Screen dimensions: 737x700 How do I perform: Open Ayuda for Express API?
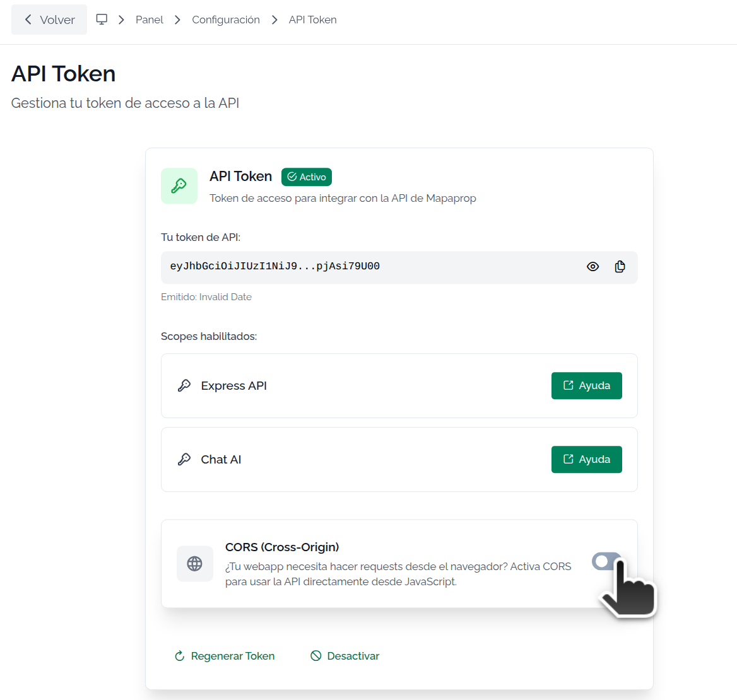point(587,386)
